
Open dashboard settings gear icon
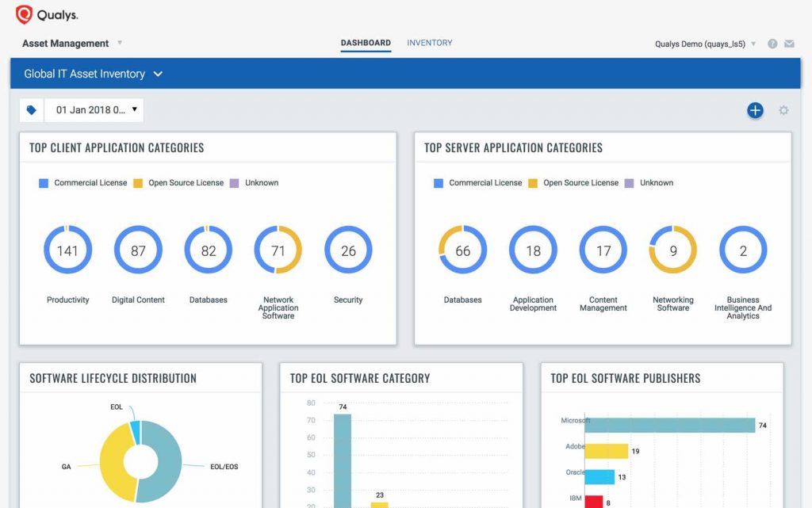tap(783, 110)
